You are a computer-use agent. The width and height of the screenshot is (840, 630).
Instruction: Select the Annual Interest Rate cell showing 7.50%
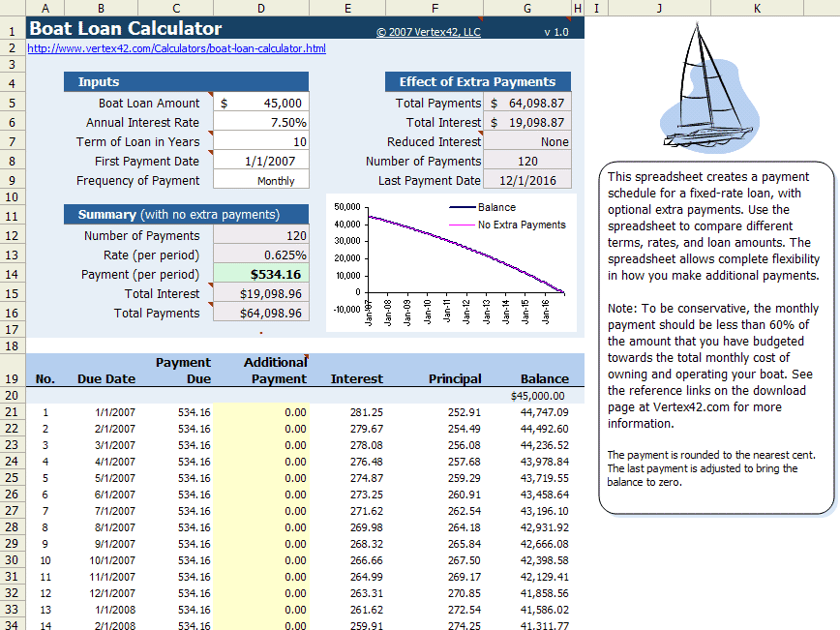(x=260, y=124)
